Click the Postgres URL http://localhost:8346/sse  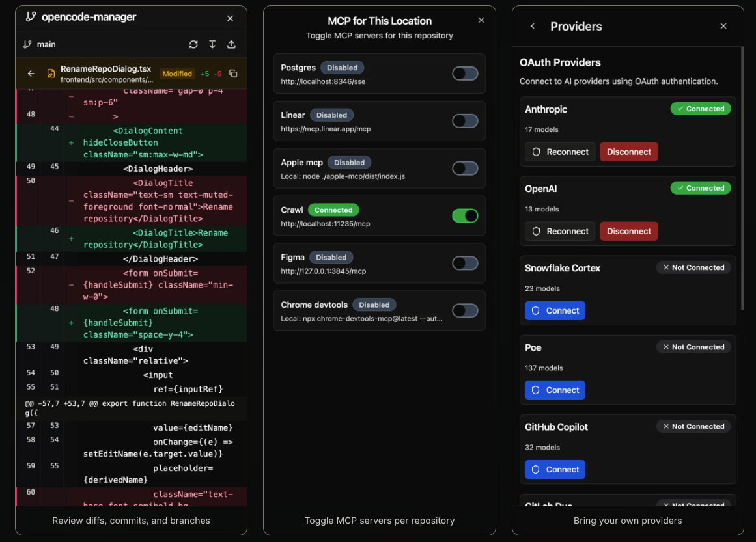(x=323, y=81)
